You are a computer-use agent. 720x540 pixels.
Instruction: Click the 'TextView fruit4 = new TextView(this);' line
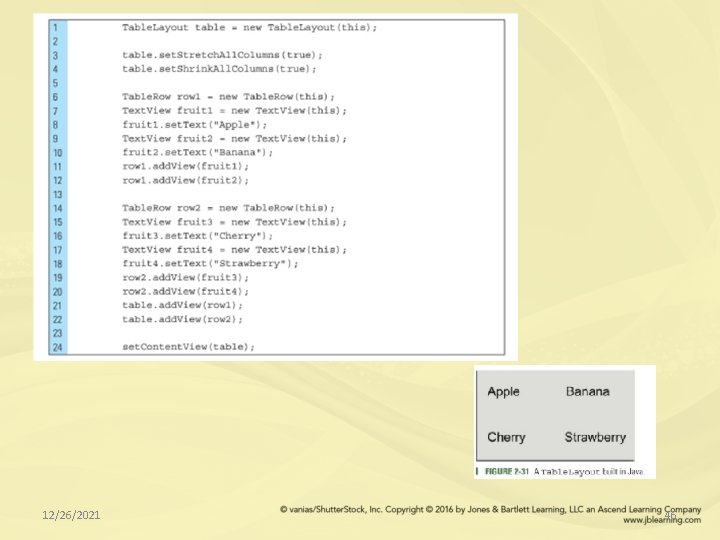click(234, 250)
